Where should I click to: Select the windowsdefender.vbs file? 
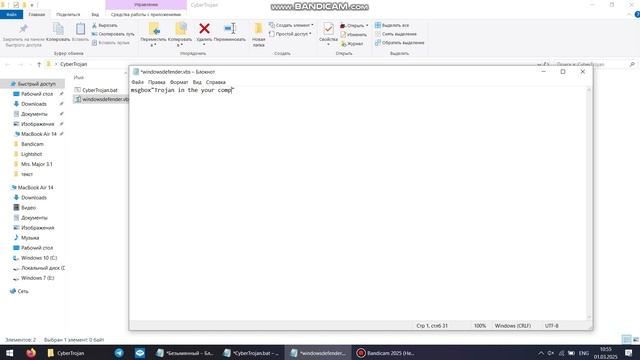[x=101, y=99]
